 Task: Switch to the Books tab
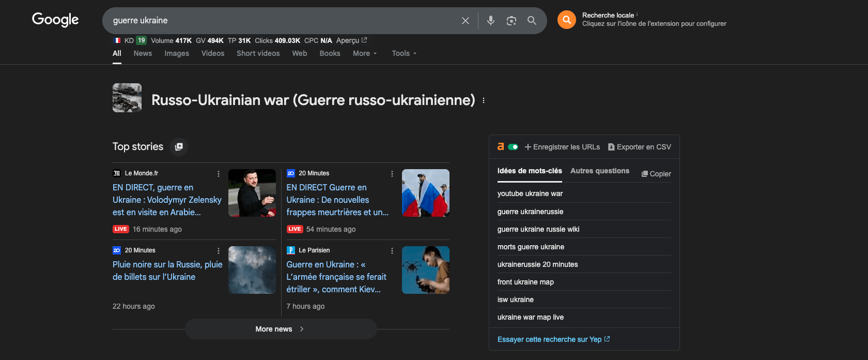[330, 53]
